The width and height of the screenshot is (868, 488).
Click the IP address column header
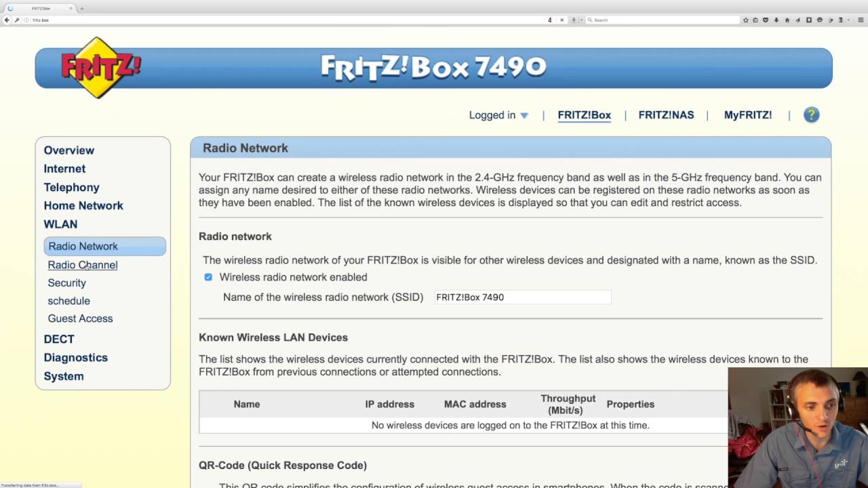click(390, 404)
